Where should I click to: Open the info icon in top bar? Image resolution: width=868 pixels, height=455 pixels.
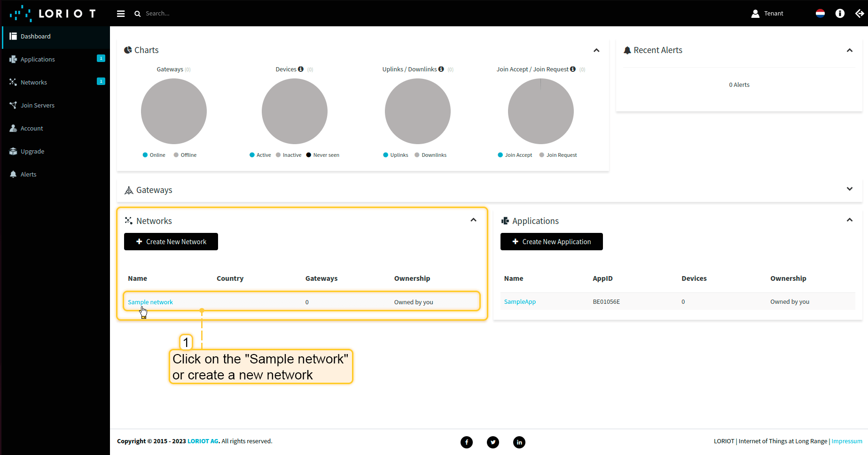(840, 14)
